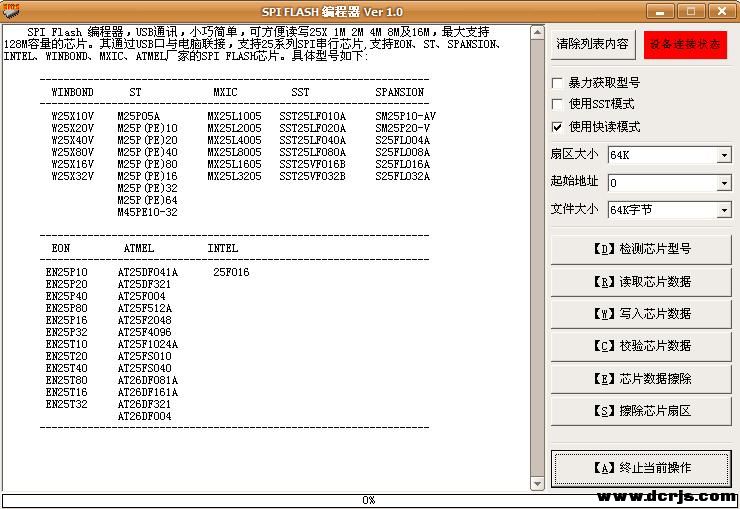This screenshot has height=509, width=740.
Task: Uncheck the 使用快读模式 checkbox
Action: 557,127
